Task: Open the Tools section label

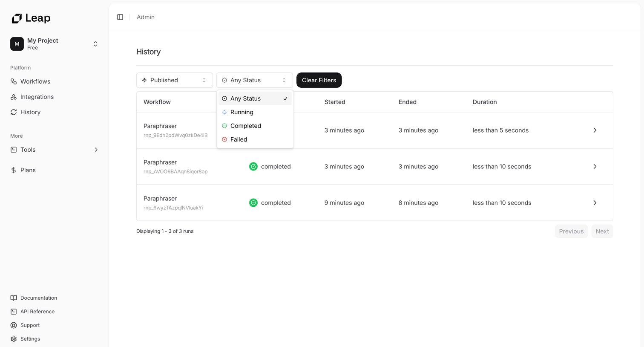Action: pyautogui.click(x=28, y=150)
